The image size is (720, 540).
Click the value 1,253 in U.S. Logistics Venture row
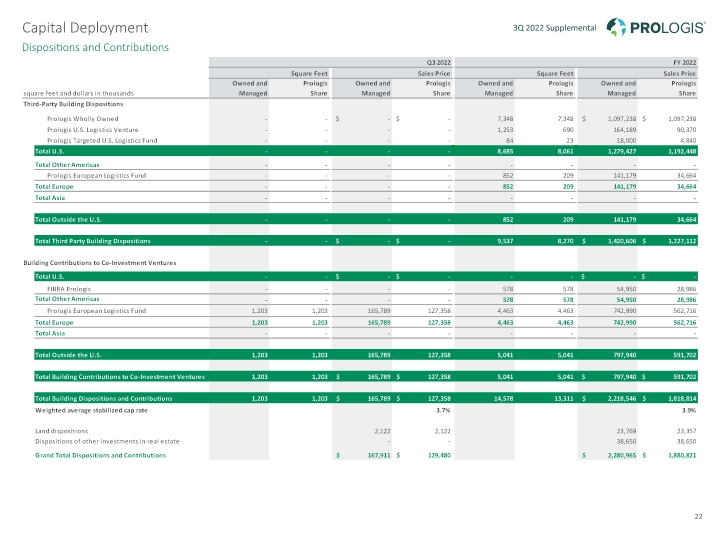click(x=505, y=130)
